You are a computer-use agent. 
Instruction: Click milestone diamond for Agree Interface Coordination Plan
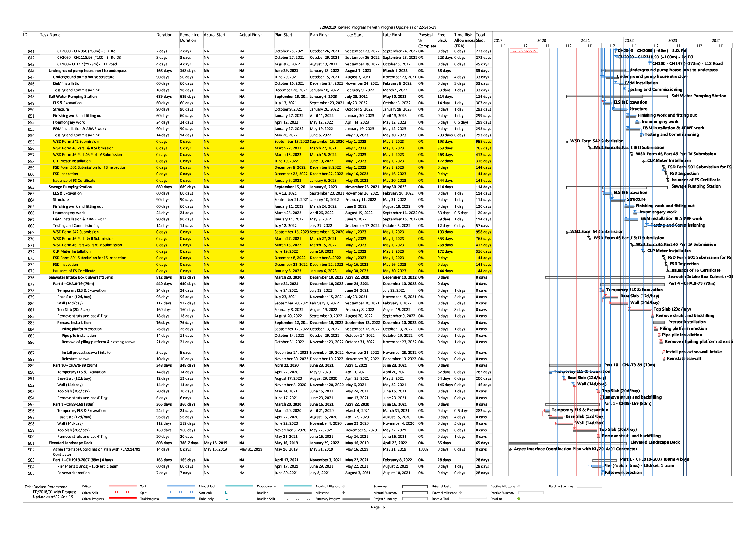click(x=511, y=449)
